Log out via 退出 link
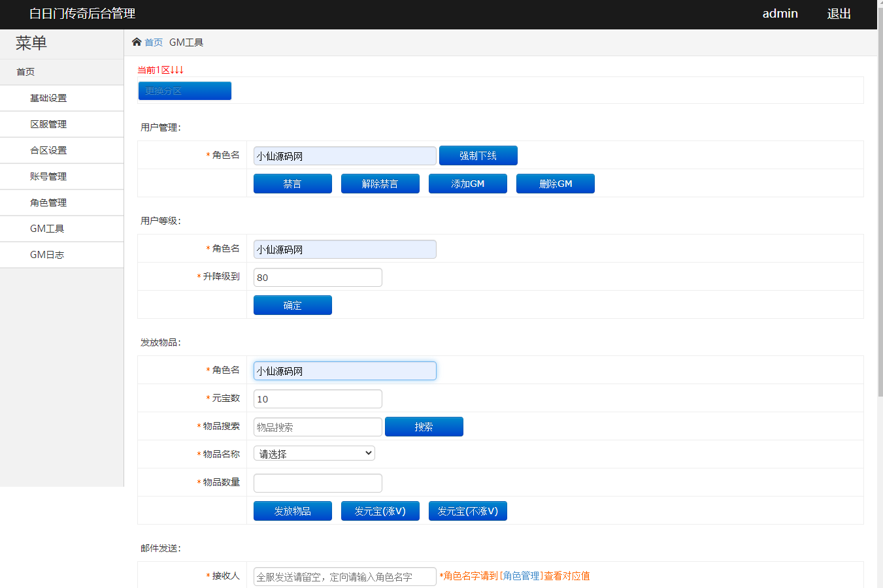Viewport: 883px width, 588px height. [x=839, y=14]
